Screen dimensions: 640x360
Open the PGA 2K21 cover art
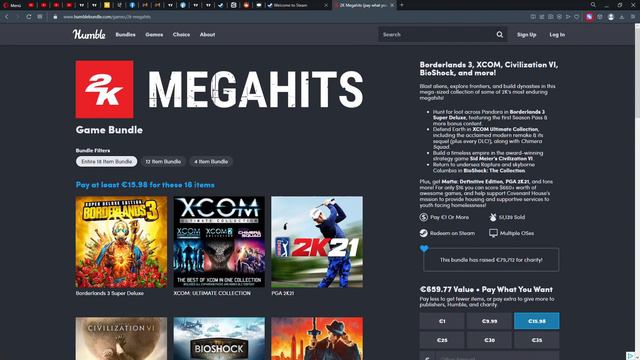(317, 242)
